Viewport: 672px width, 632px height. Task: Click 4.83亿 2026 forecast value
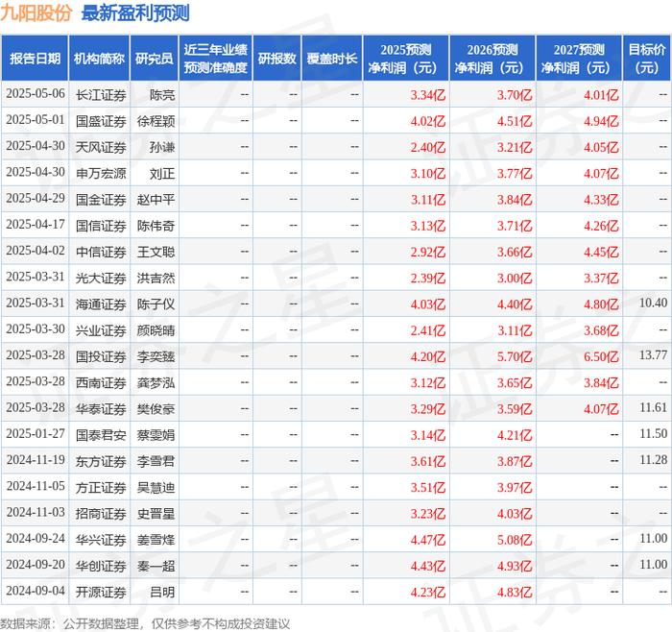click(x=515, y=592)
